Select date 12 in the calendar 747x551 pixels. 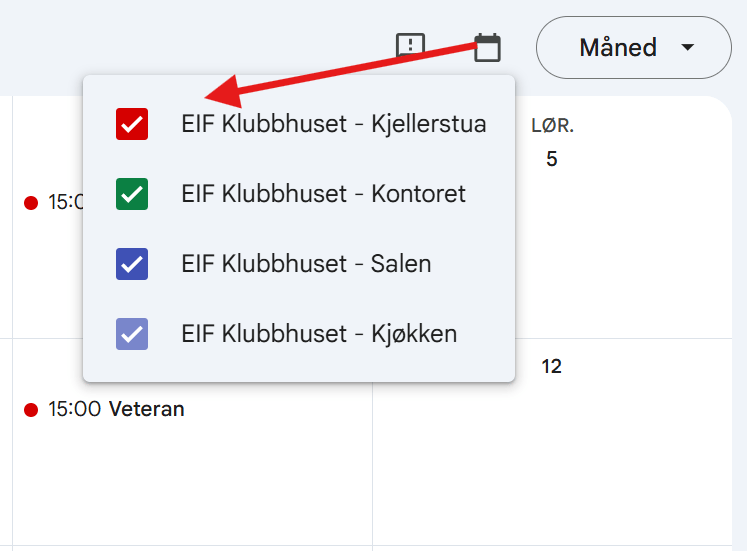[x=552, y=366]
